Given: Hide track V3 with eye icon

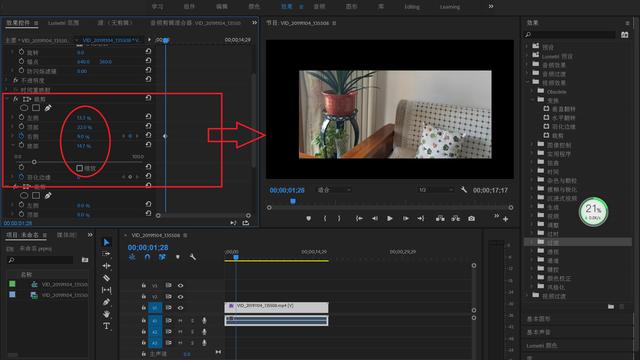Looking at the screenshot, I should (180, 286).
